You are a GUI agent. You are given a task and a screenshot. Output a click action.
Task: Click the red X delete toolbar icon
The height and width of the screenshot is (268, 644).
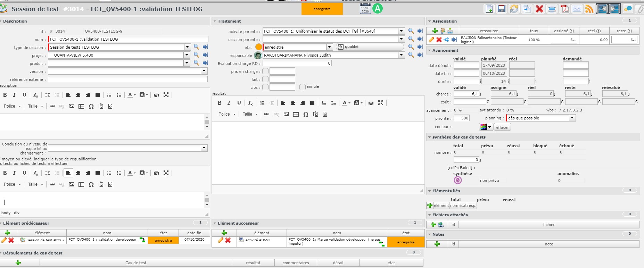tap(539, 9)
